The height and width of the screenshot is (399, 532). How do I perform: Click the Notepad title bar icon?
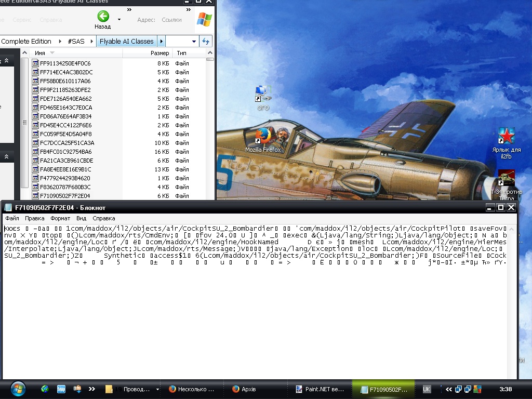8,207
